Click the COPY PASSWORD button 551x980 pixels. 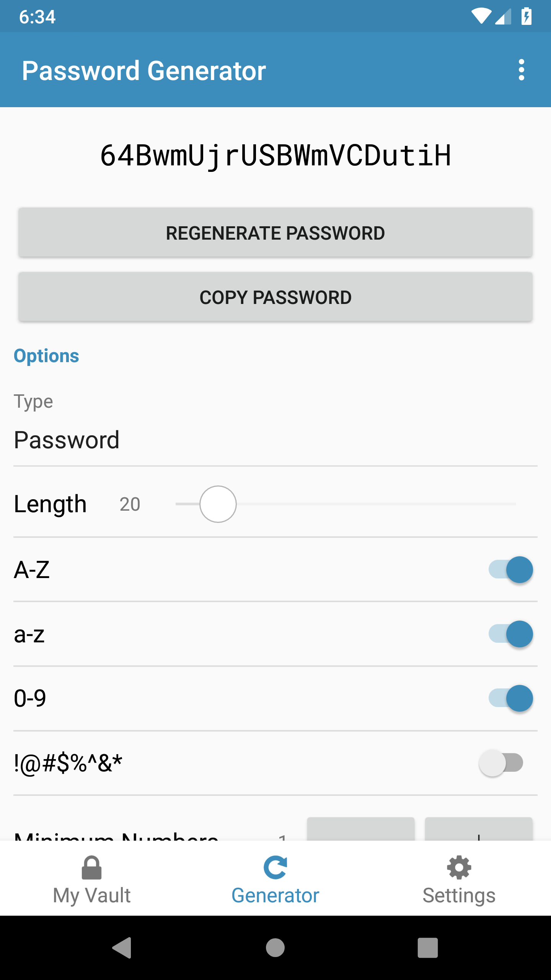pos(275,297)
